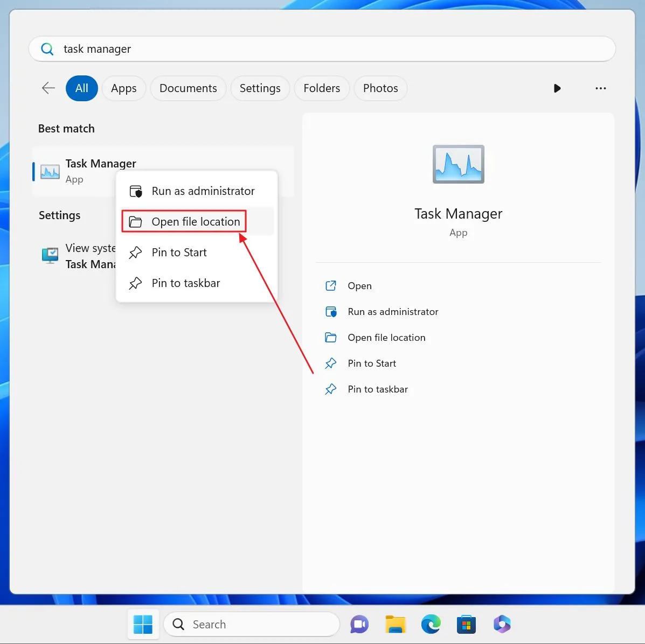Open the Teams chat icon on taskbar
Image resolution: width=645 pixels, height=644 pixels.
tap(359, 624)
